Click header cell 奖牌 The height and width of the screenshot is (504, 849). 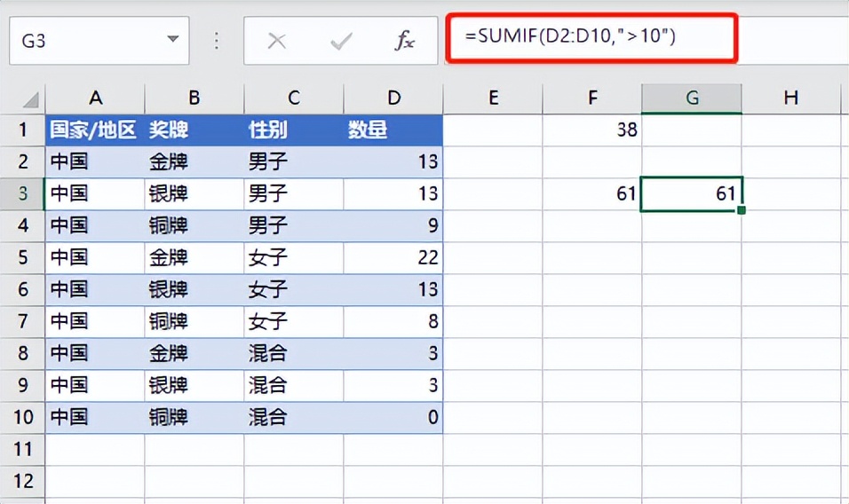194,130
